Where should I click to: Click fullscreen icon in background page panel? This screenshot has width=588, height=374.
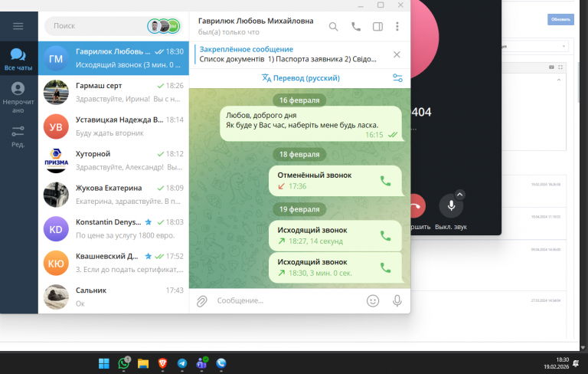(560, 67)
